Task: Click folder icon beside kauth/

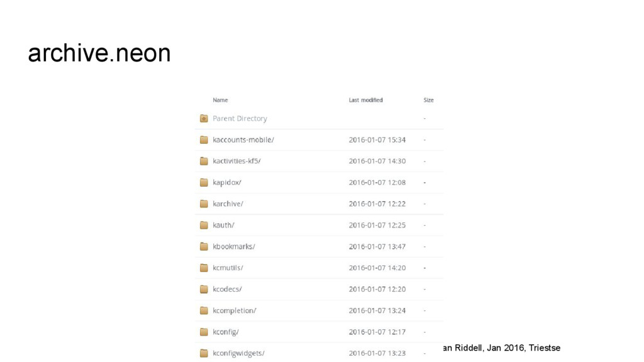Action: [x=204, y=226]
